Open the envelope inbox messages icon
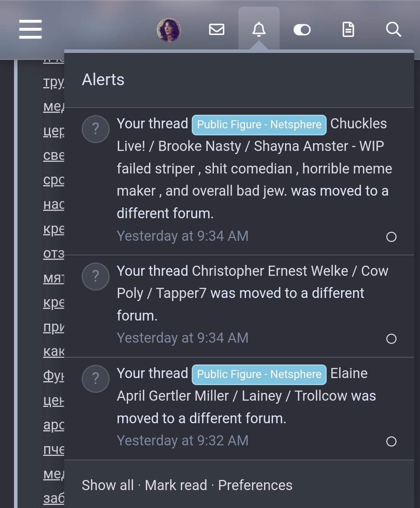 (217, 30)
